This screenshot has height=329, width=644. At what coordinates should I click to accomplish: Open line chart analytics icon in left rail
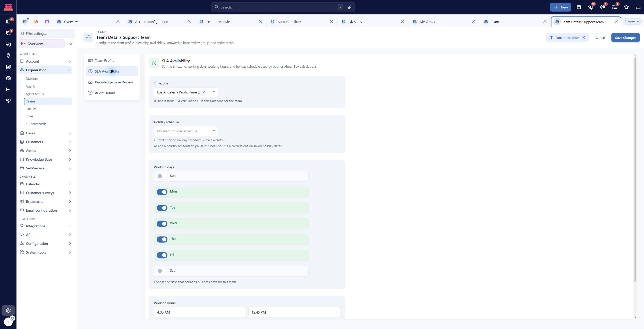pyautogui.click(x=8, y=89)
